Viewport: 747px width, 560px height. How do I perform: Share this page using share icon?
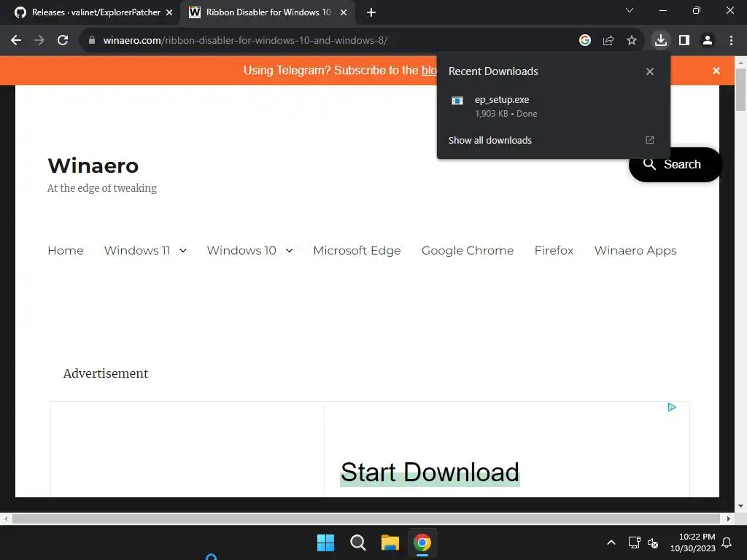click(608, 41)
